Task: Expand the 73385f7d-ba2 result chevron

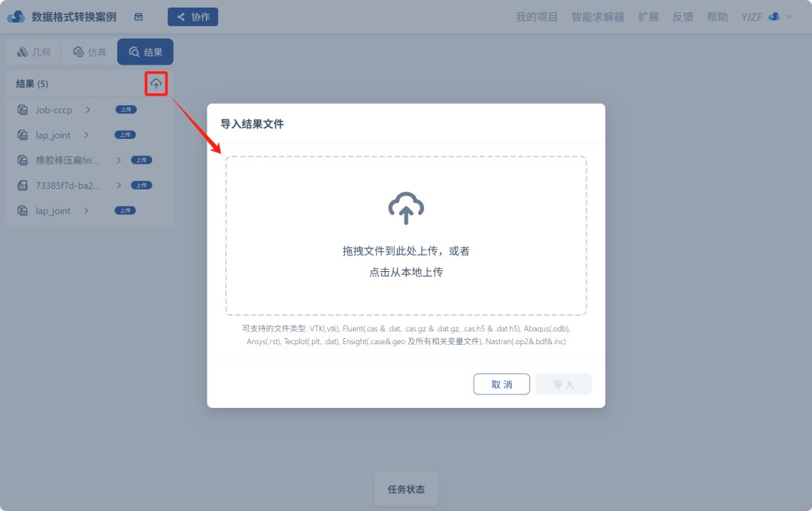Action: click(x=119, y=186)
